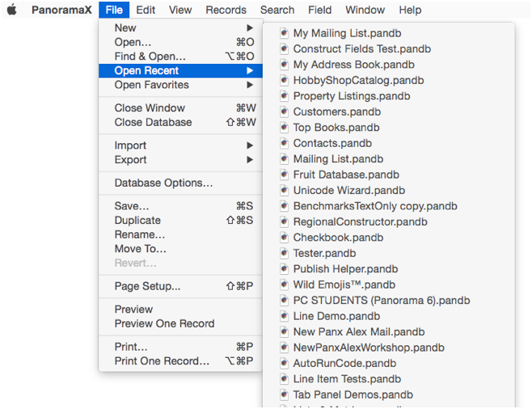
Task: Click file icon beside PC STUDENTS (Panorama 6).pandb
Action: point(284,300)
